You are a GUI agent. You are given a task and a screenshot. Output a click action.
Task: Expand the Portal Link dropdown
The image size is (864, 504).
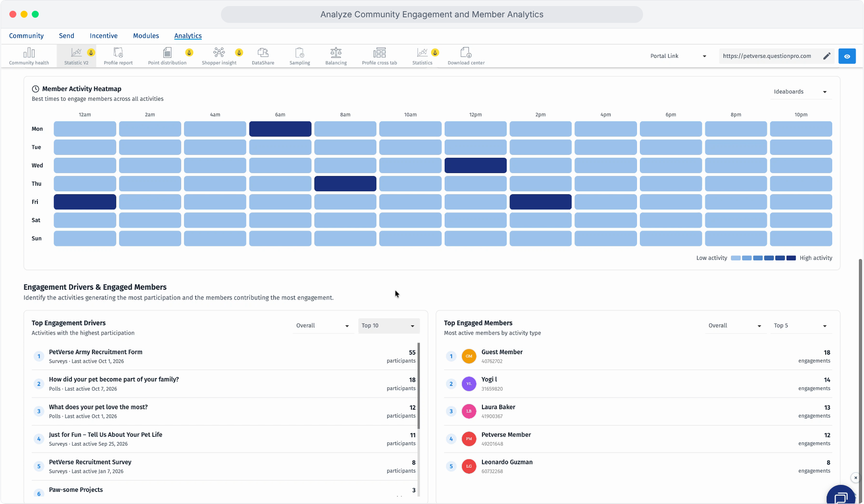click(x=679, y=56)
